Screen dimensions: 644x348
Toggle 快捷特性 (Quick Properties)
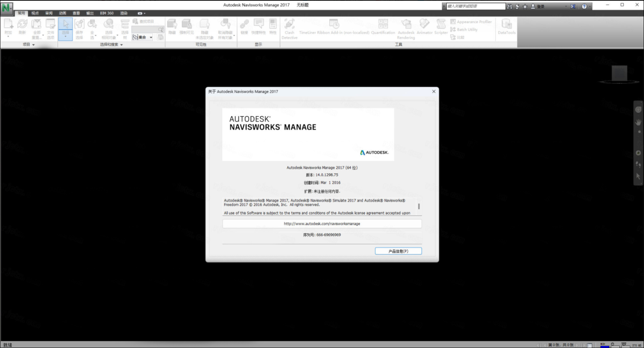[258, 27]
